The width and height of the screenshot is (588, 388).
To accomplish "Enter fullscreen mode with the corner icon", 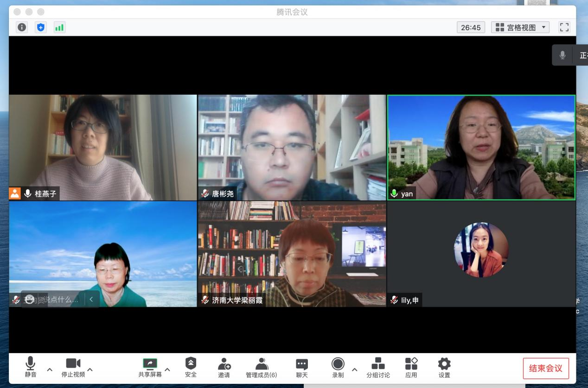I will pos(564,27).
